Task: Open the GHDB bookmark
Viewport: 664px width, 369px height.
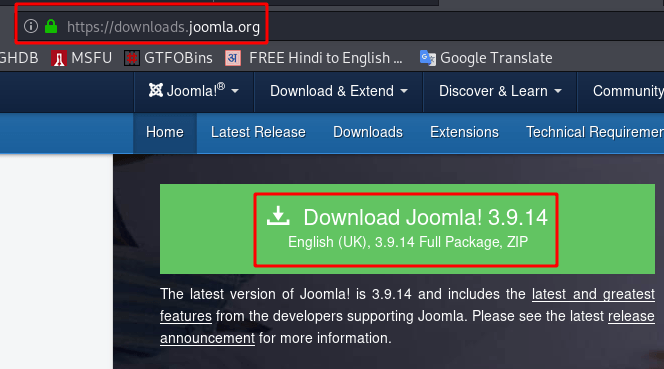Action: click(19, 58)
